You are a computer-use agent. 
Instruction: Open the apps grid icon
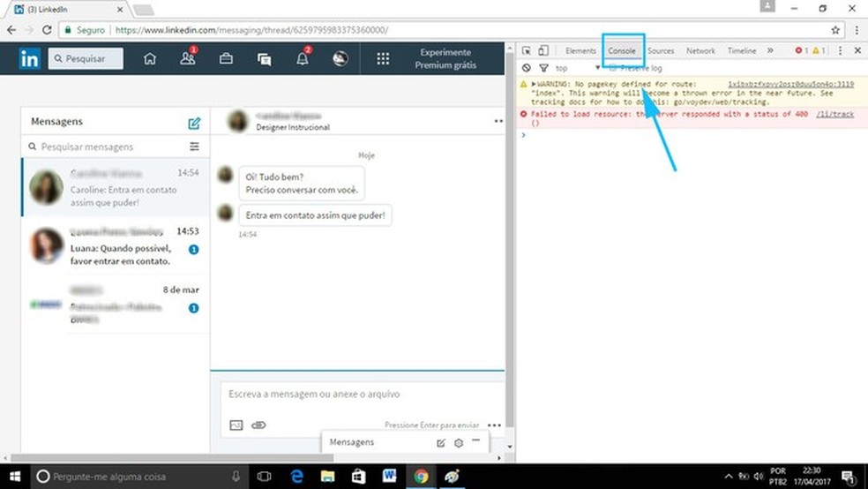(x=383, y=58)
